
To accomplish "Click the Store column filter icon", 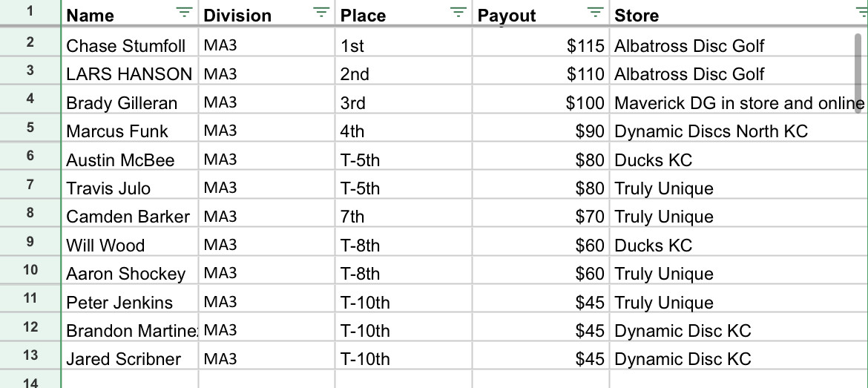I will pos(861,12).
